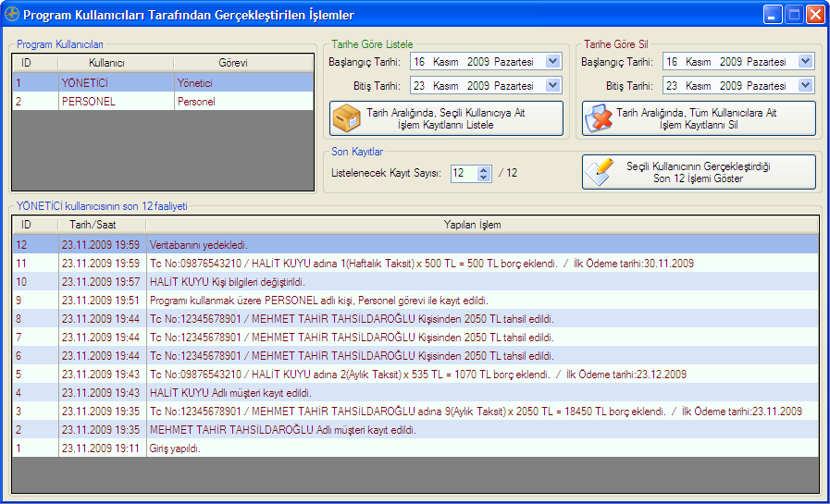
Task: Select log row 'Veritabanını yedekledi.'
Action: [x=415, y=245]
